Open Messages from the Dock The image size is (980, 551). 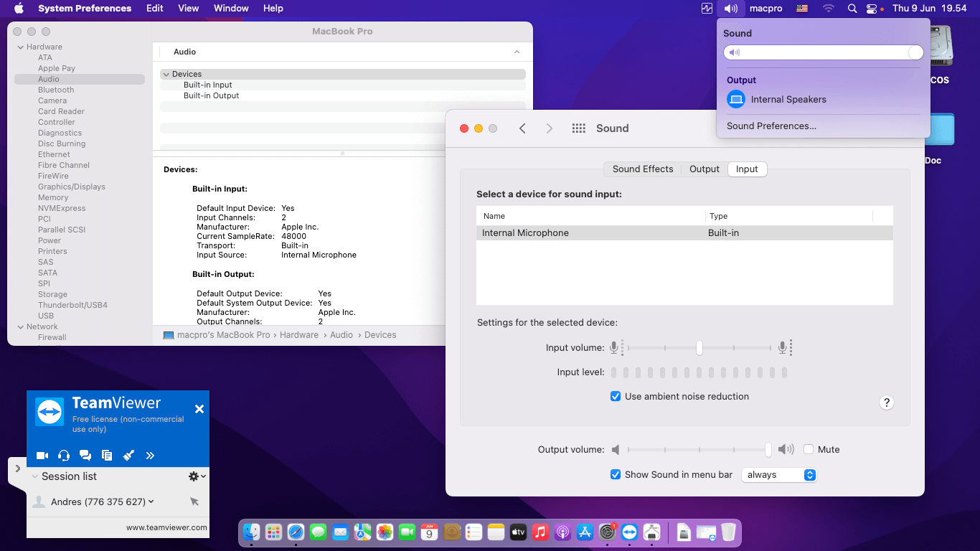pos(318,532)
